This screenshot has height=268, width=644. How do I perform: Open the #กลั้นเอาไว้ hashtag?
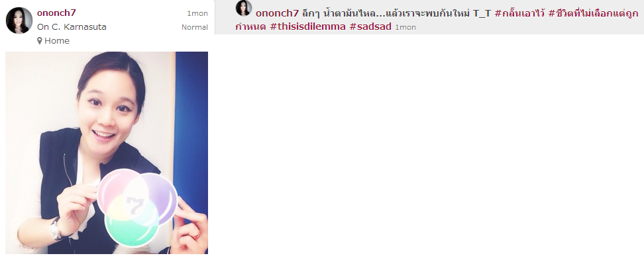pos(519,13)
